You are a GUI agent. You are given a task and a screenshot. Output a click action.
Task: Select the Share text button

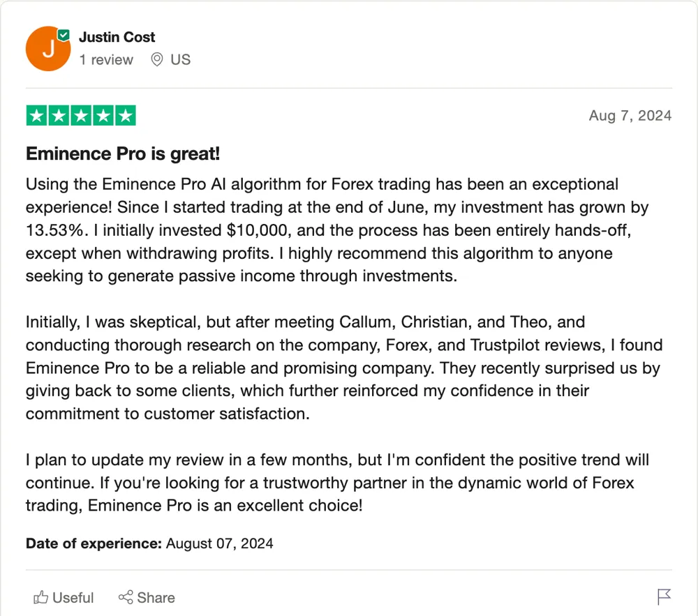pos(156,598)
